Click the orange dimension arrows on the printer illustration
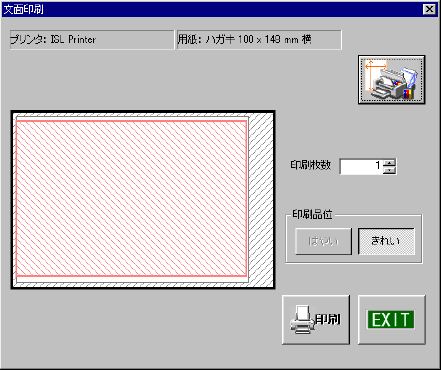Image resolution: width=441 pixels, height=370 pixels. (375, 76)
